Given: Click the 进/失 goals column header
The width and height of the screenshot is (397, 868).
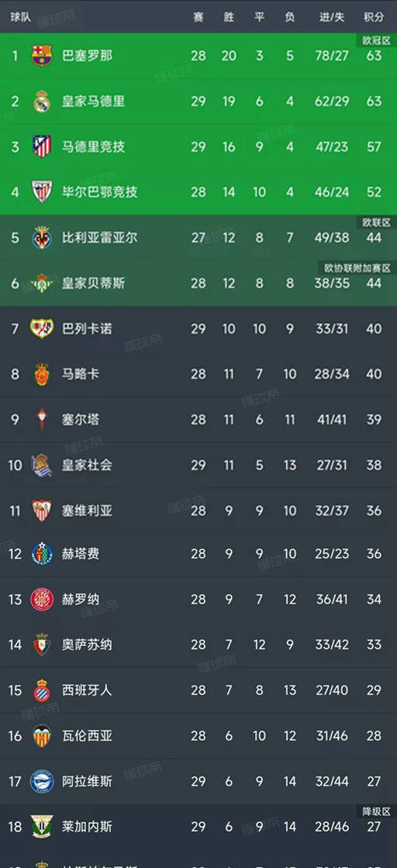Looking at the screenshot, I should coord(332,17).
